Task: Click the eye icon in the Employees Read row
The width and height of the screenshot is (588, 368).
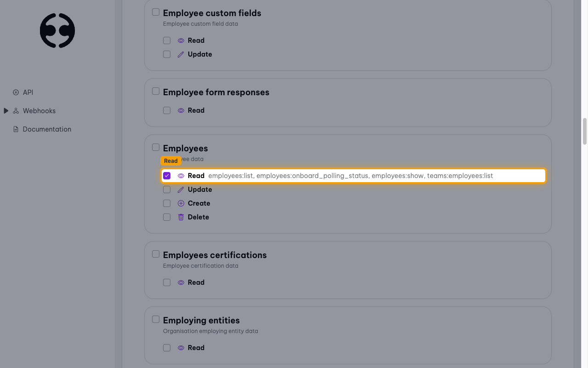Action: click(181, 176)
